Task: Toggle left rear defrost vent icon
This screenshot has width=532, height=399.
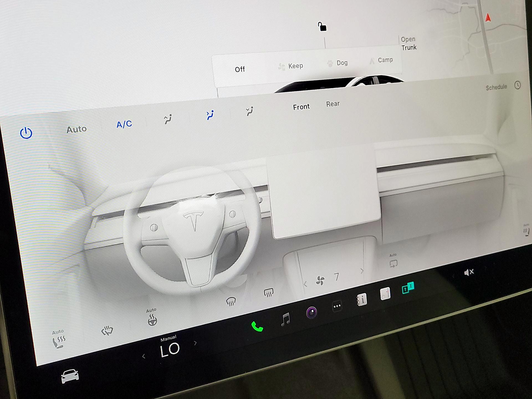Action: point(231,301)
